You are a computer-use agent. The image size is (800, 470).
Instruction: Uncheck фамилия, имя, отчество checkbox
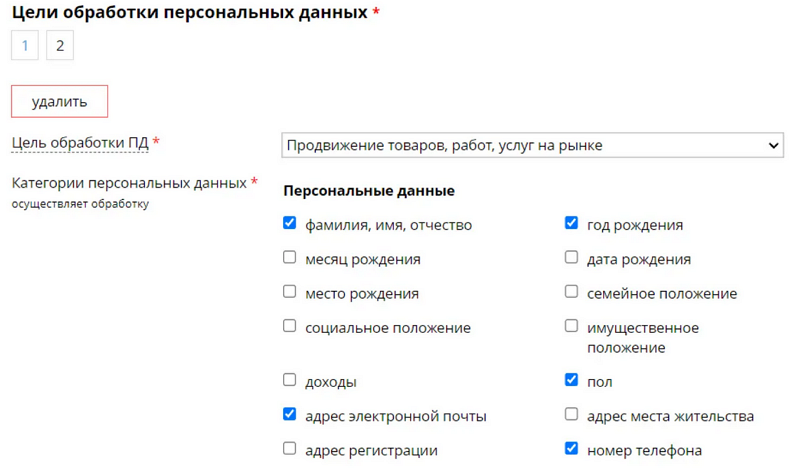click(290, 223)
